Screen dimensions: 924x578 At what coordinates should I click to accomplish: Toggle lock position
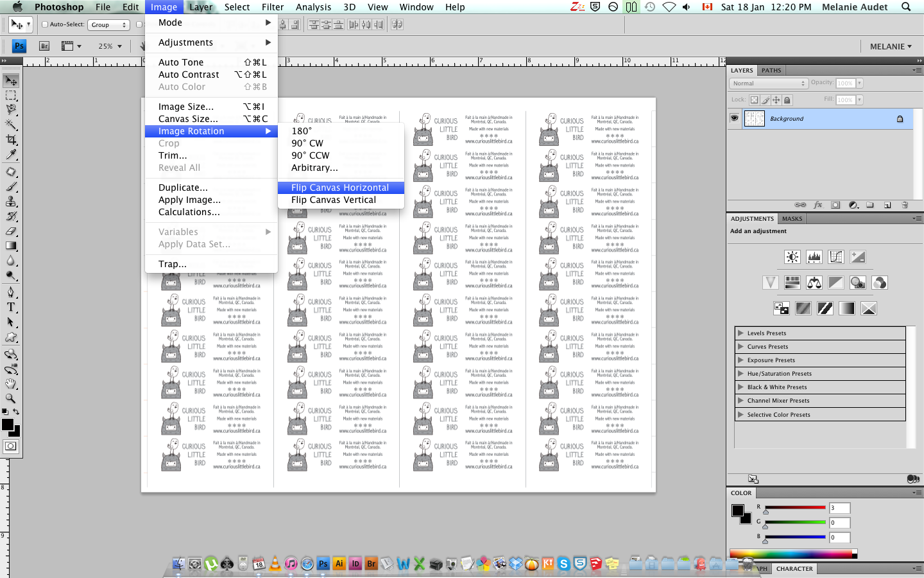(776, 100)
